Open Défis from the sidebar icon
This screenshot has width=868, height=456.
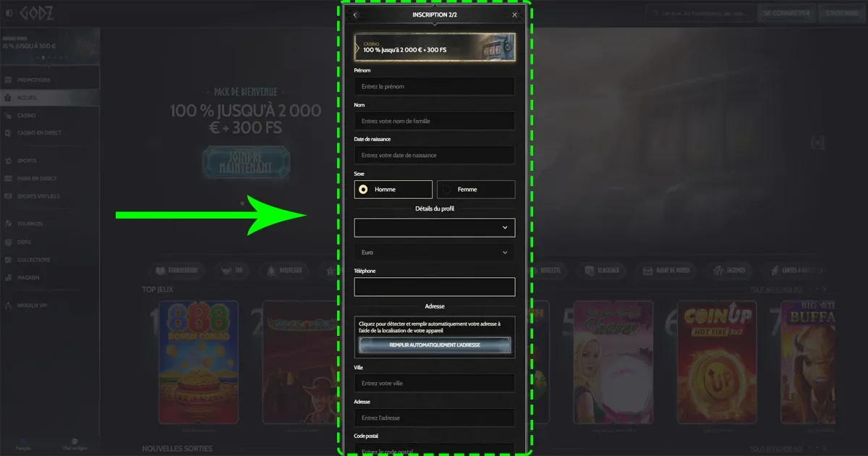[x=8, y=242]
